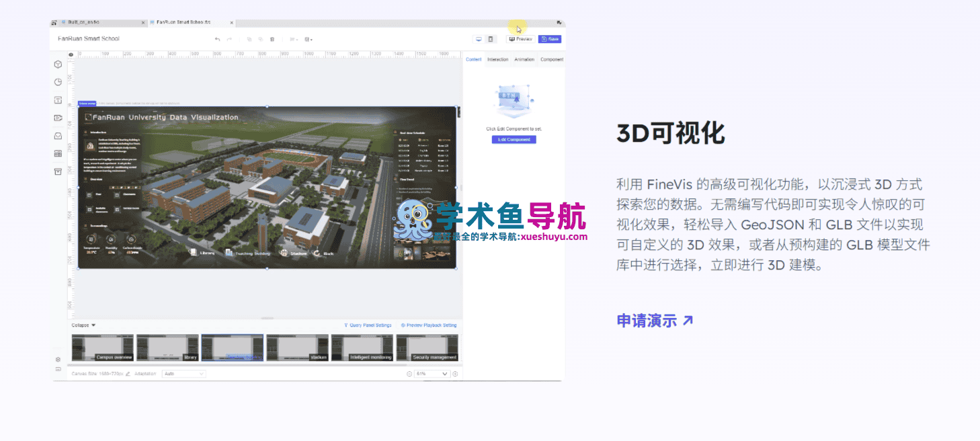Switch to mobile layout view
The image size is (980, 441).
coord(491,39)
